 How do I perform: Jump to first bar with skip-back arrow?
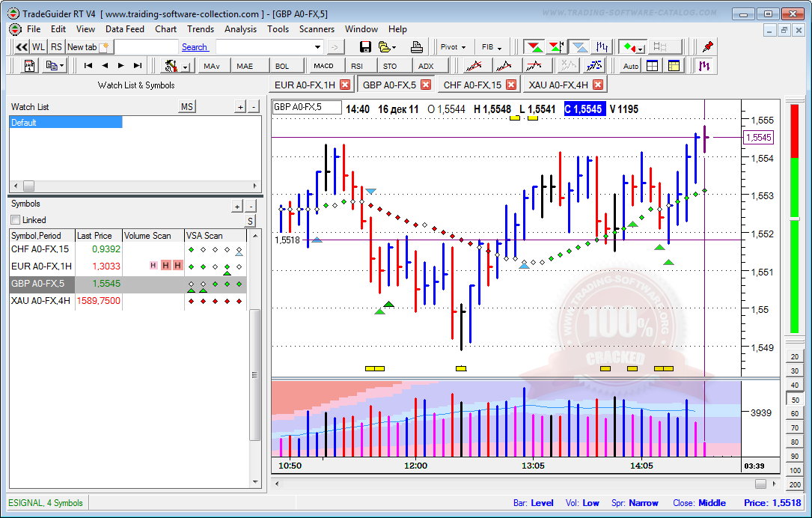coord(88,66)
